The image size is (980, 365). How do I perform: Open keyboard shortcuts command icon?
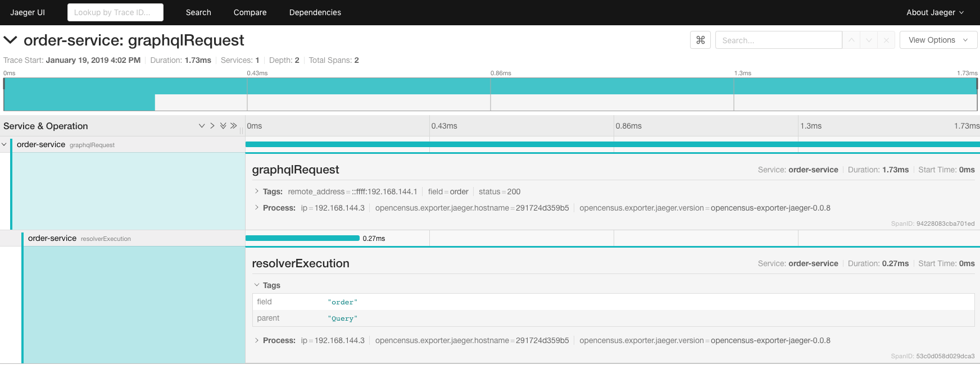[700, 40]
